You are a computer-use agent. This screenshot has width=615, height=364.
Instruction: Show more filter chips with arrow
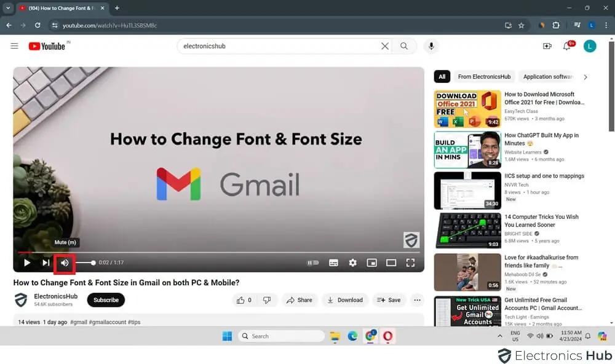(x=585, y=77)
